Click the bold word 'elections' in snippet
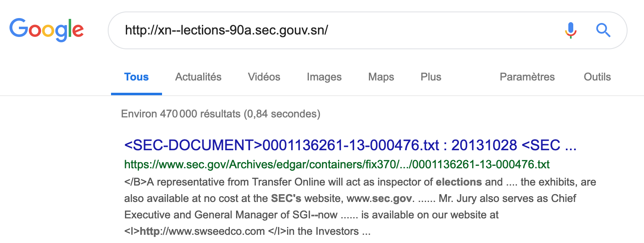The height and width of the screenshot is (243, 644). 459,182
